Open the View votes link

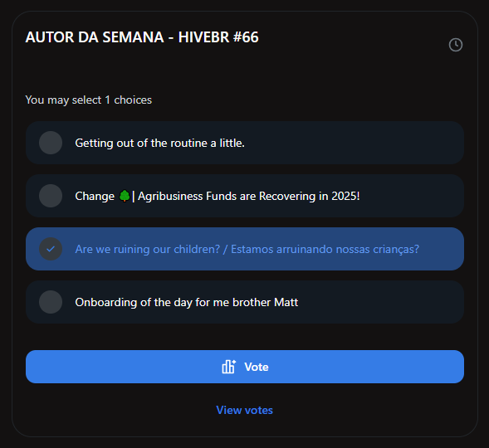[x=244, y=410]
